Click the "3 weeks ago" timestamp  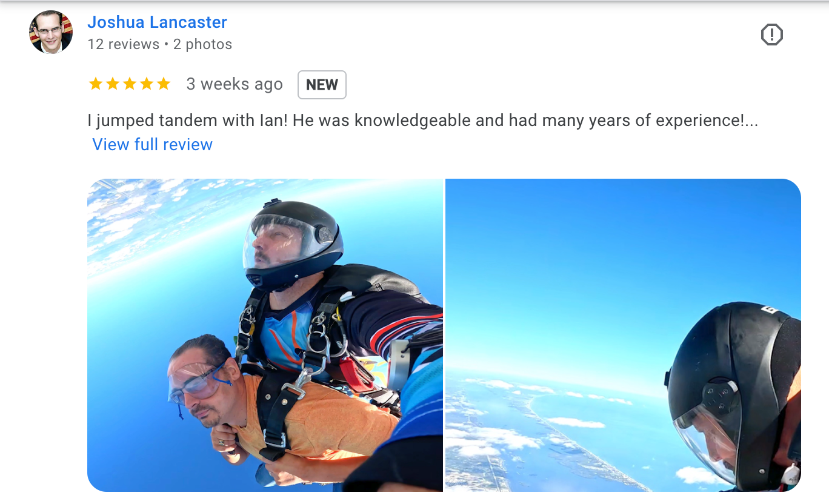click(235, 84)
